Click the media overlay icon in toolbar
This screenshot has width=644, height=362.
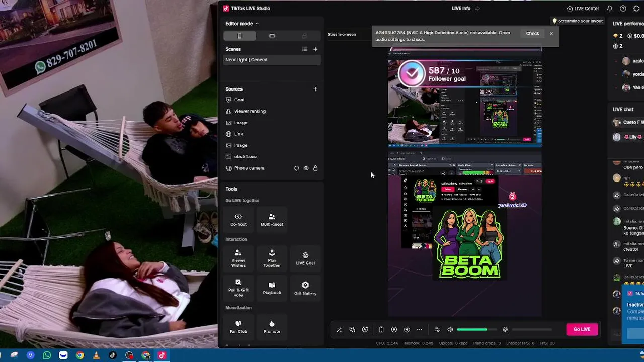[x=352, y=330]
